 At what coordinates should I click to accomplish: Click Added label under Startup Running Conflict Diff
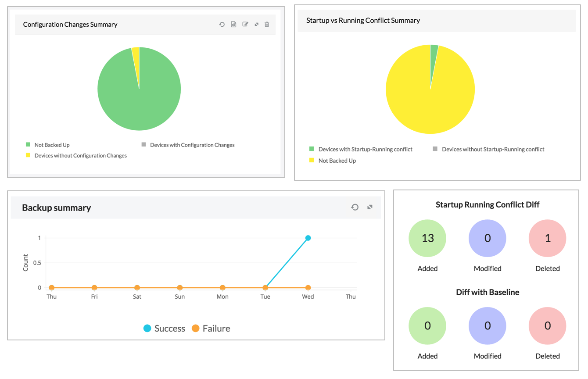pyautogui.click(x=427, y=268)
